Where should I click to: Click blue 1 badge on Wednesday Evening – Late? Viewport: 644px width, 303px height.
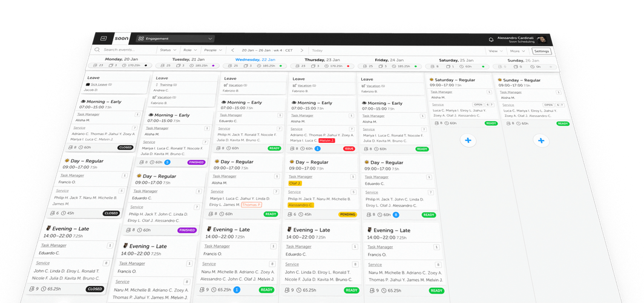(237, 290)
